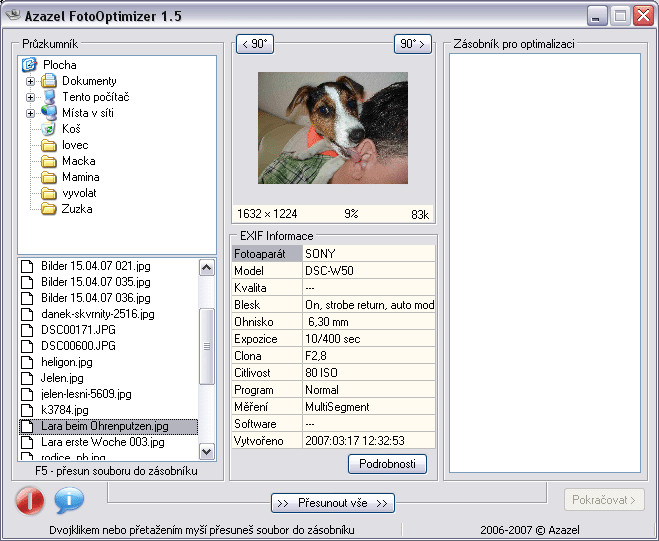Click the app icon in title bar
Screen dimensions: 659x541
(13, 16)
